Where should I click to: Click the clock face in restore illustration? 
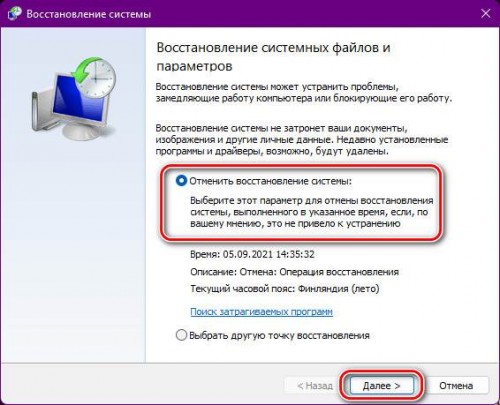99,79
